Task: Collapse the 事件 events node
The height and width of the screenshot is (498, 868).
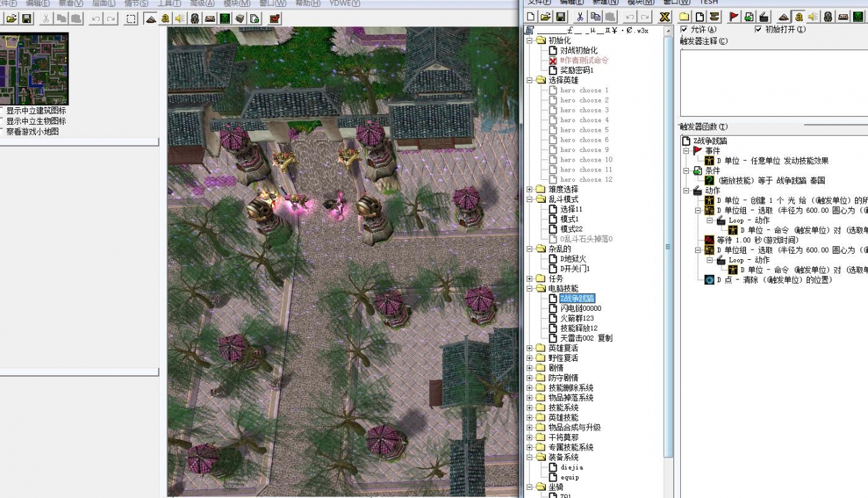Action: 686,151
